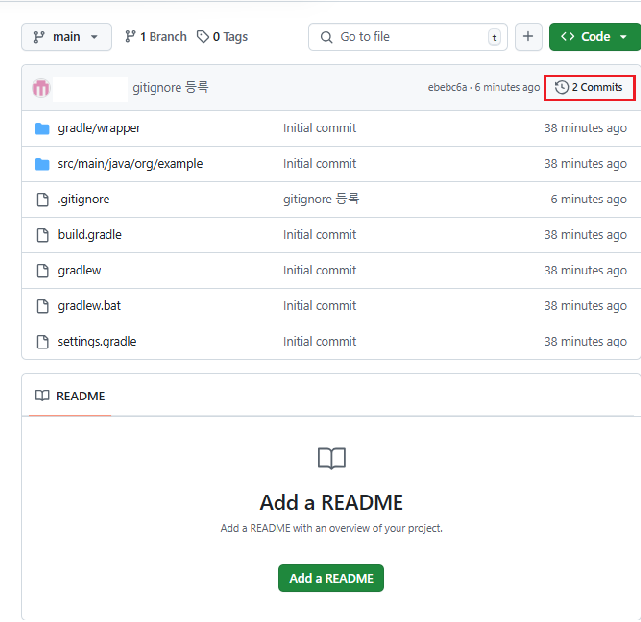The image size is (641, 622).
Task: Open commit hash ebebc6a
Action: point(447,87)
